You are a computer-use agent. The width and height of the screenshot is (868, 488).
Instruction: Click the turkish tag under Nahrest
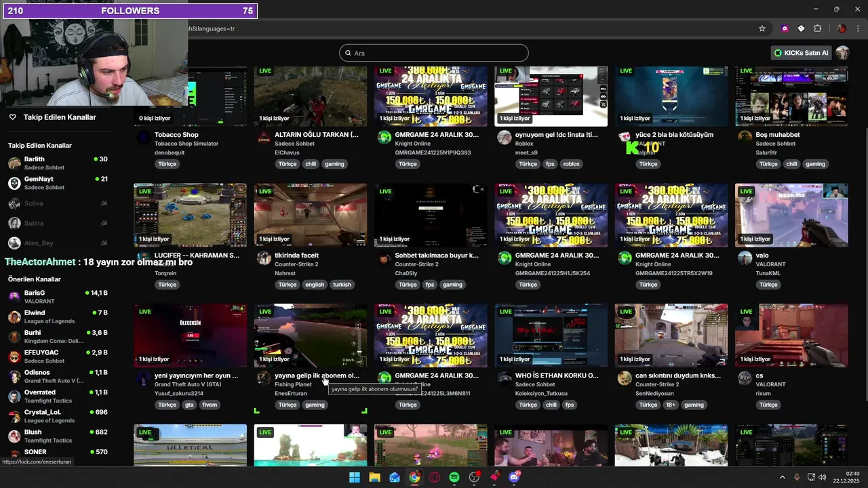pos(342,285)
